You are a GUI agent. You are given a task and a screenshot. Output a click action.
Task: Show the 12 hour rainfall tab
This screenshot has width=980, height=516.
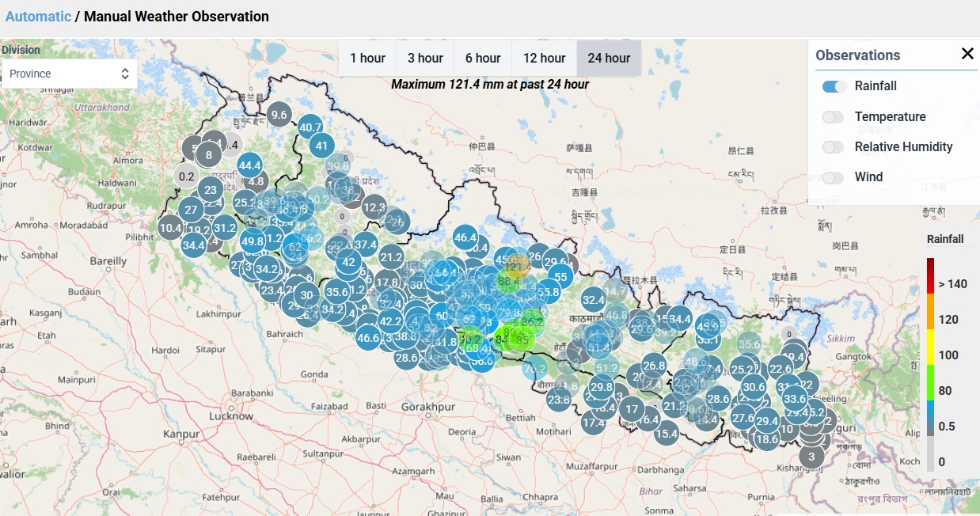click(545, 58)
